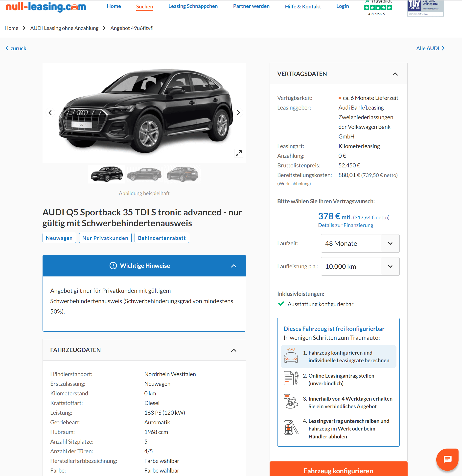Open AUDI Leasing ohne Anzahlung breadcrumb

[64, 28]
